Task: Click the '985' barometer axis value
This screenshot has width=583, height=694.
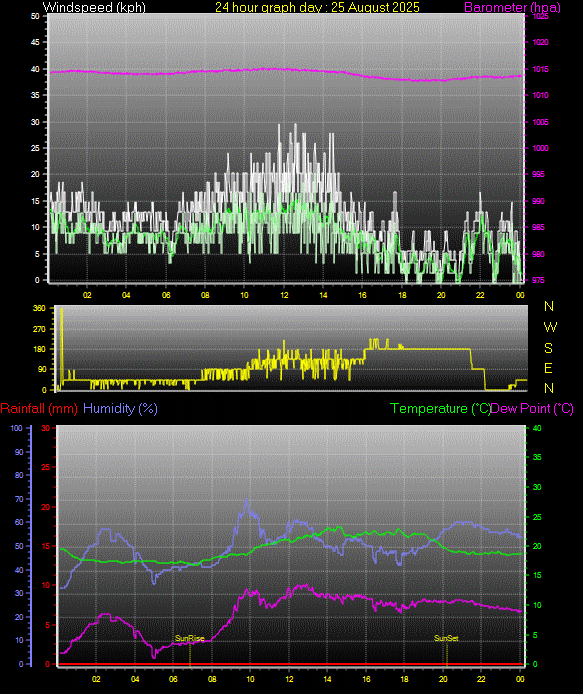Action: (x=538, y=227)
